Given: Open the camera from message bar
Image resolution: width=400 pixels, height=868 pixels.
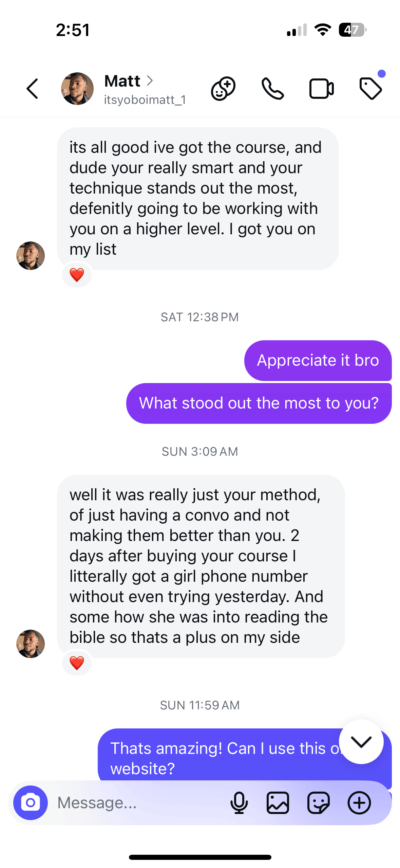Looking at the screenshot, I should pos(31,803).
